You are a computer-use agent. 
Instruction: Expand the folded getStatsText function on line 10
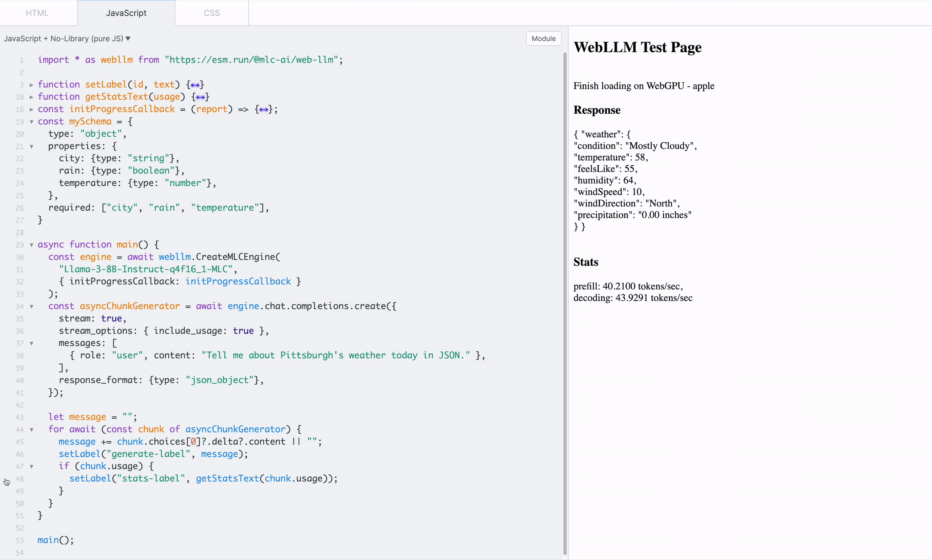click(x=31, y=97)
